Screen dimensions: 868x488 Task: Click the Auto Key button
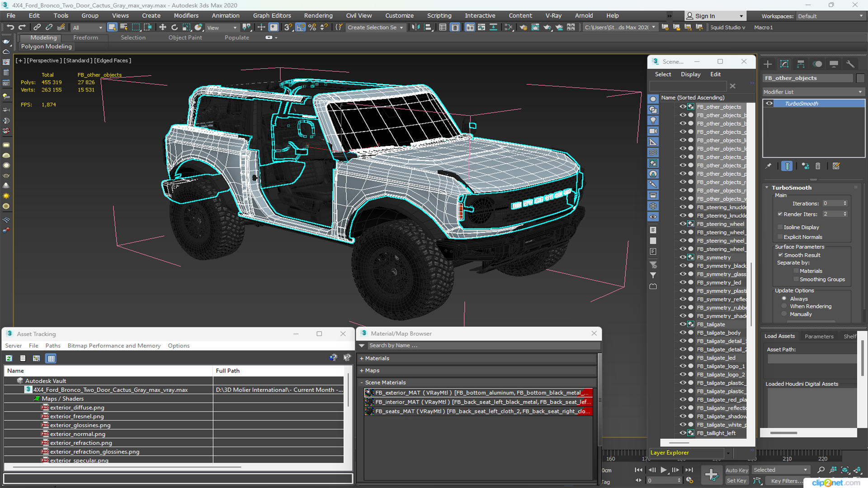tap(737, 470)
